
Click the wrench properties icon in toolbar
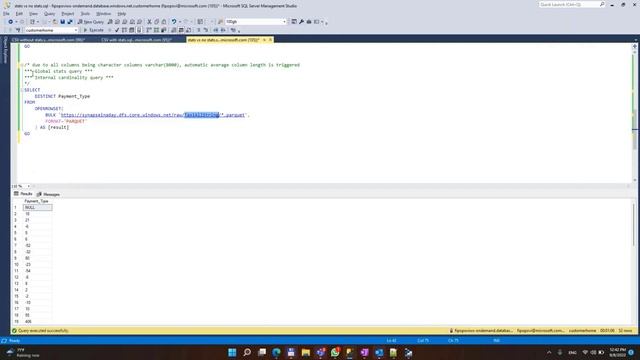point(301,22)
